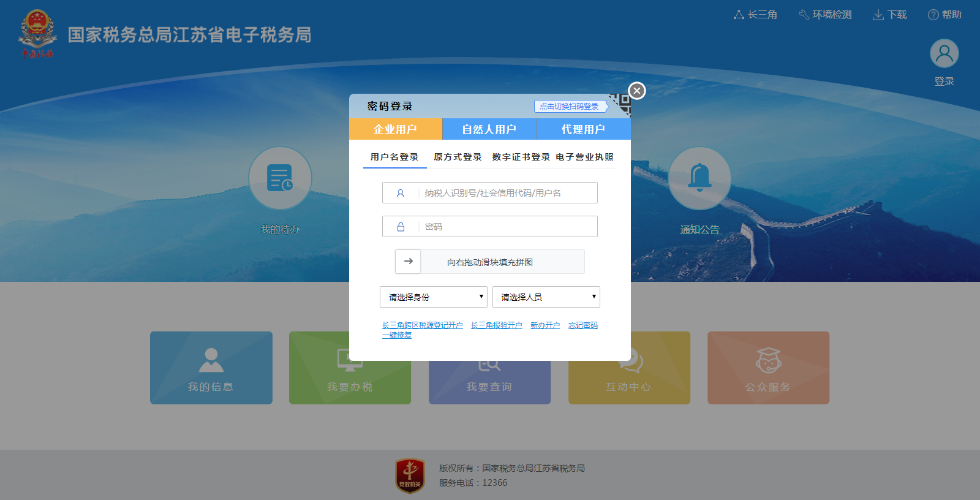Open 我的待办 task list icon
This screenshot has height=500, width=980.
(x=280, y=178)
